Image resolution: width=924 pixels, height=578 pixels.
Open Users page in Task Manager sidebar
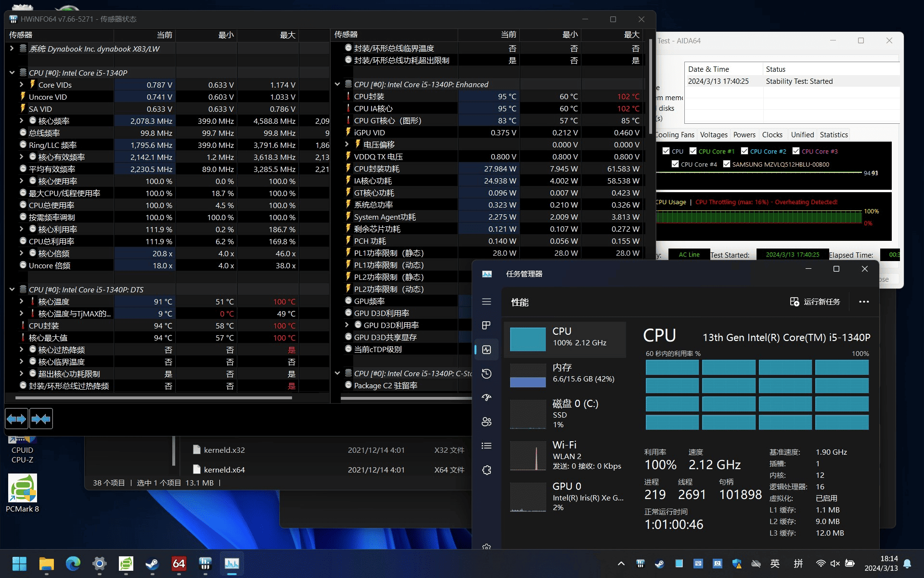point(487,422)
